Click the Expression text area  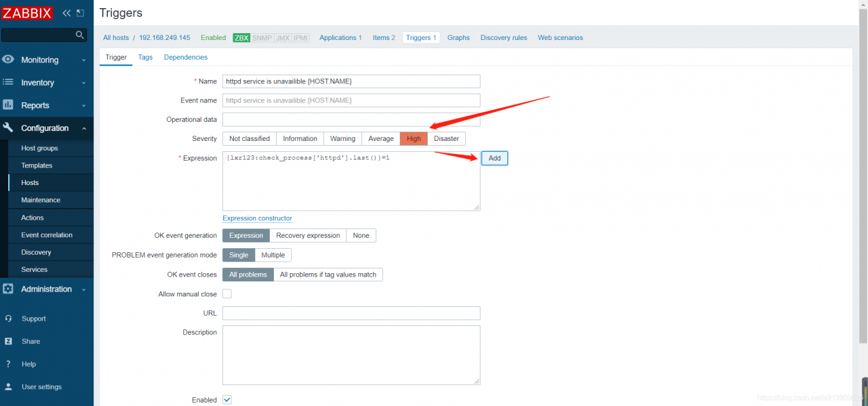pyautogui.click(x=351, y=181)
